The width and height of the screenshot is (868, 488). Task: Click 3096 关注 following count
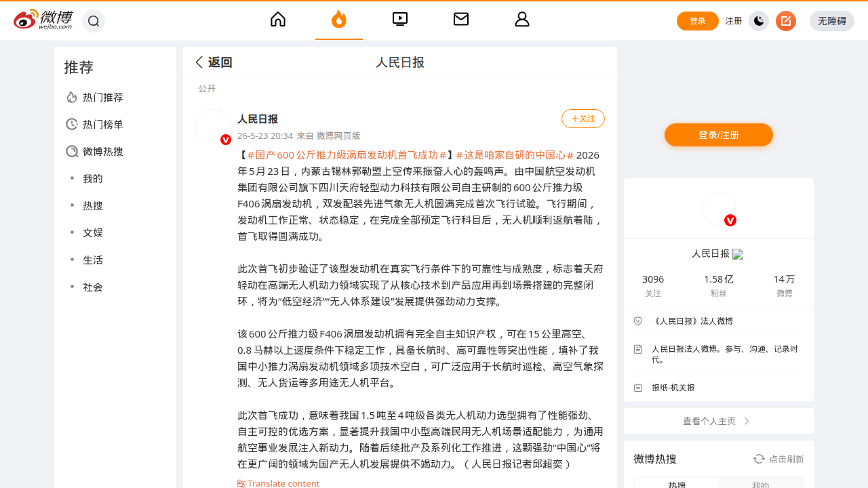653,285
